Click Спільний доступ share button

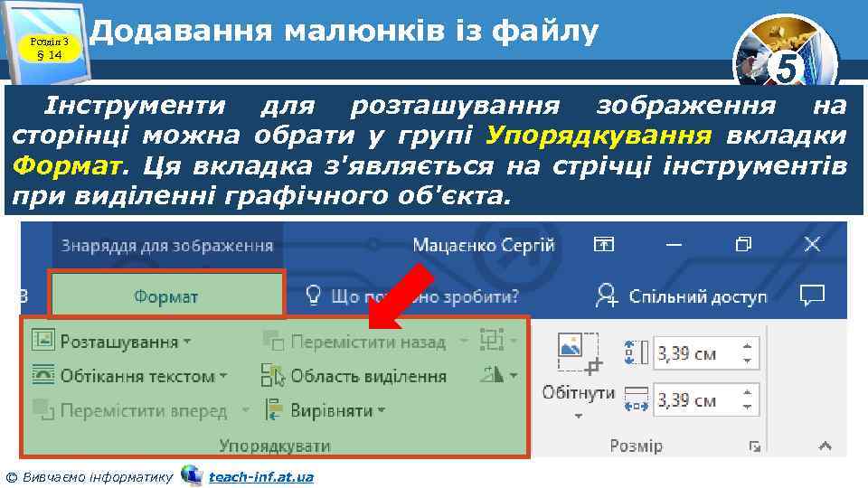[x=682, y=296]
